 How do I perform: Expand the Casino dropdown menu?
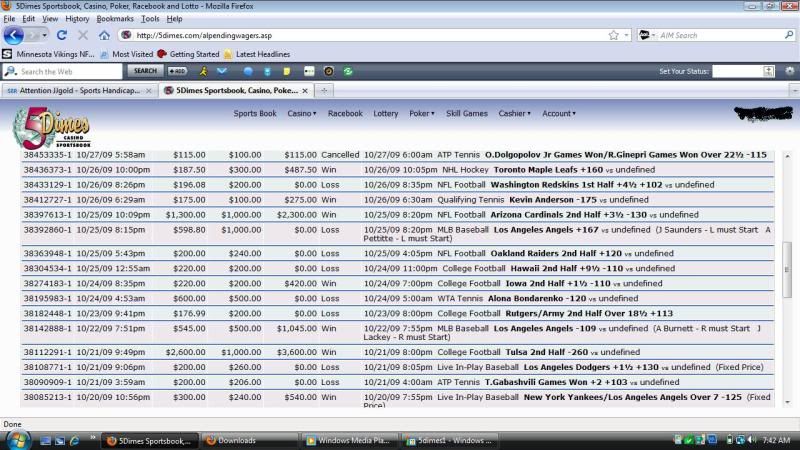click(x=302, y=113)
